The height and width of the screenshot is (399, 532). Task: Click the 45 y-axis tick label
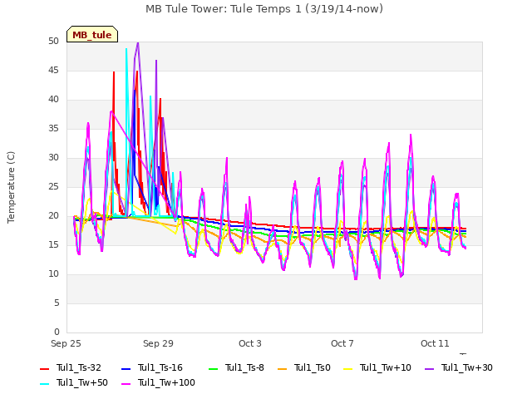[x=53, y=70]
